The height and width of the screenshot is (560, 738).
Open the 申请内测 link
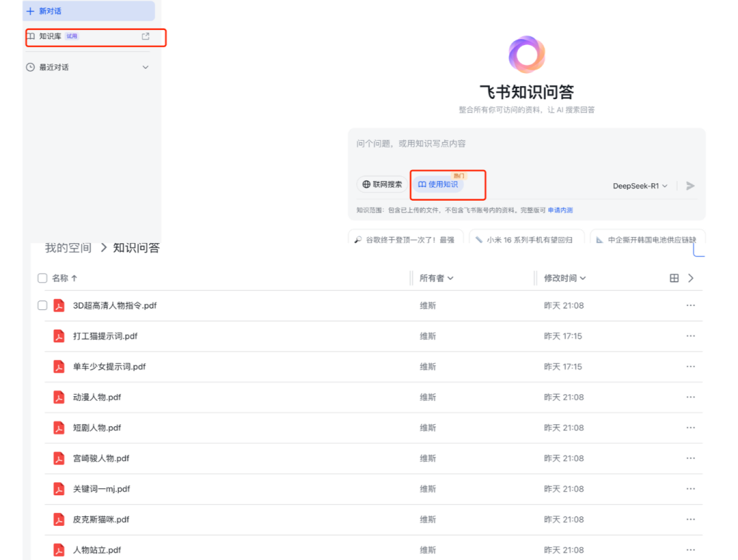pyautogui.click(x=560, y=210)
